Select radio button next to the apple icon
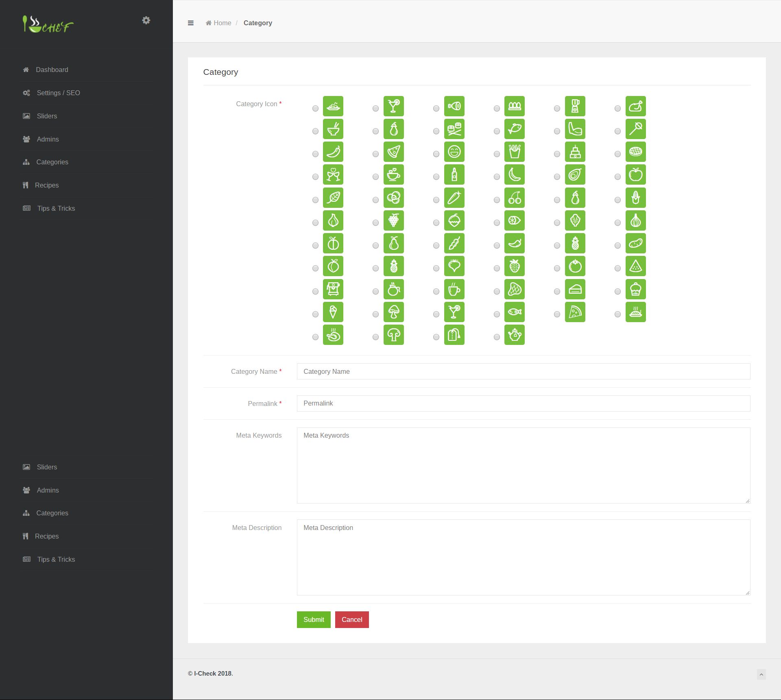 coord(617,177)
